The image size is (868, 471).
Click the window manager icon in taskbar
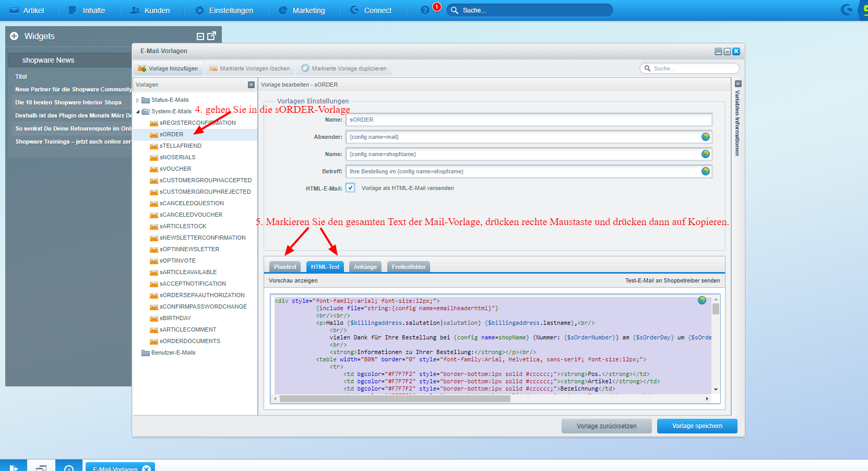[41, 467]
